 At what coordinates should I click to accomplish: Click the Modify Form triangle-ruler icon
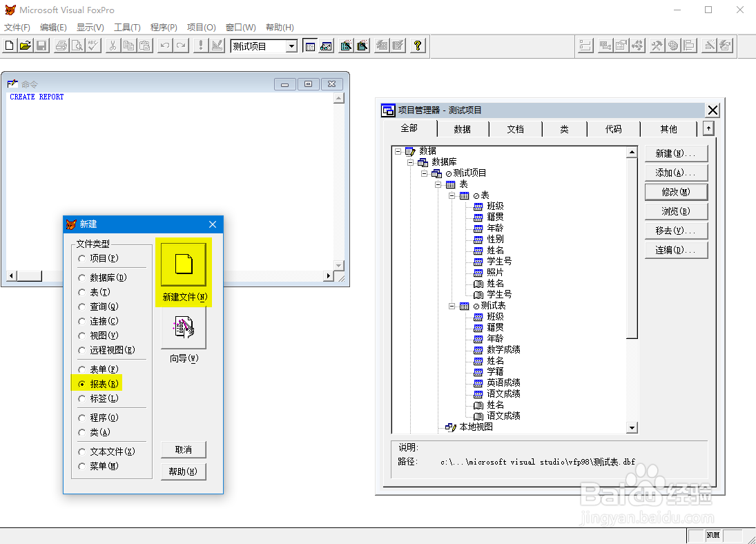(217, 46)
